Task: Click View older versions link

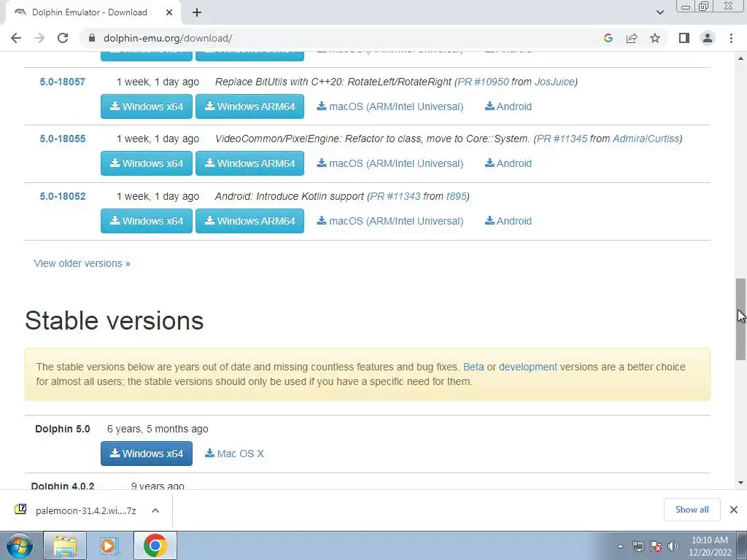Action: coord(82,263)
